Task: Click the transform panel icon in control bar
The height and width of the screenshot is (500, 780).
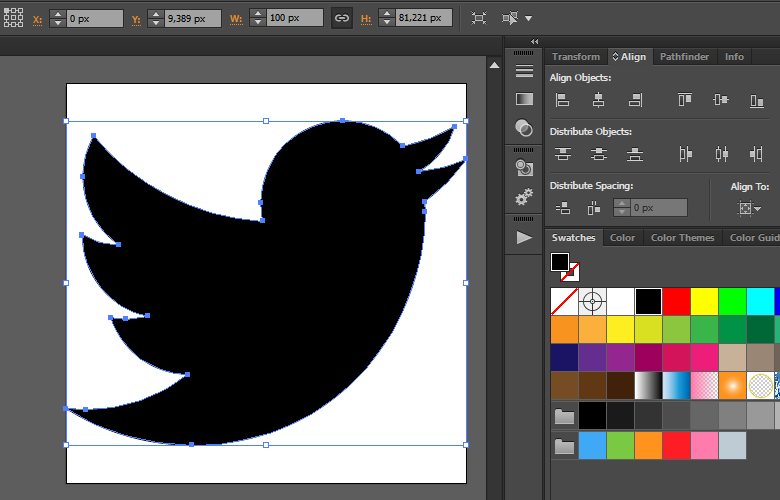Action: point(479,18)
